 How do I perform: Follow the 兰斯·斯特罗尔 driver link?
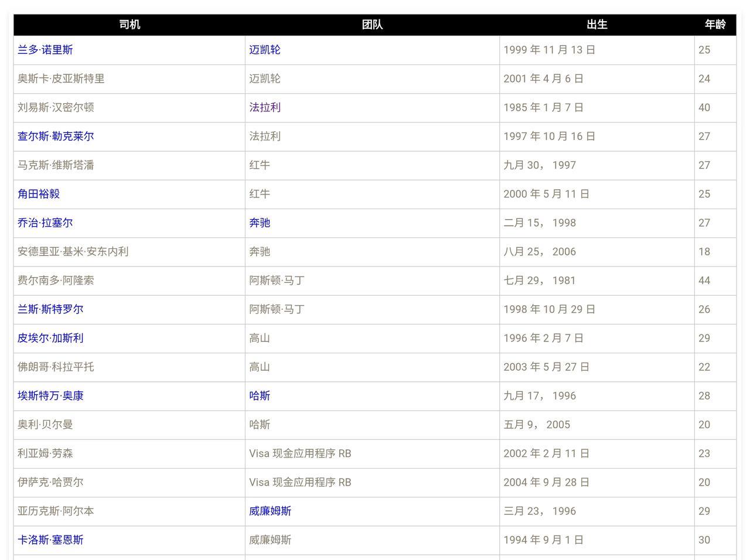click(50, 309)
